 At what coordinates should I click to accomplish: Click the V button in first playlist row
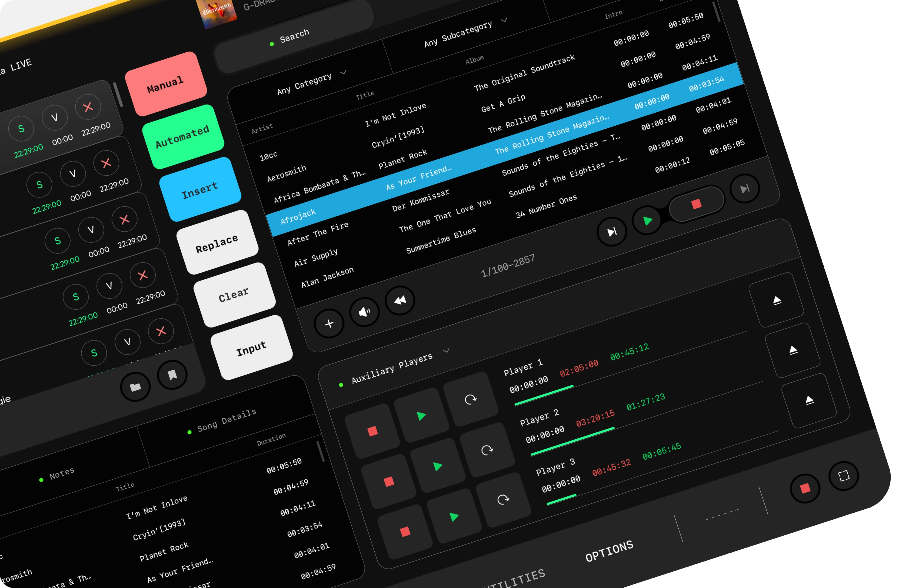pyautogui.click(x=55, y=118)
